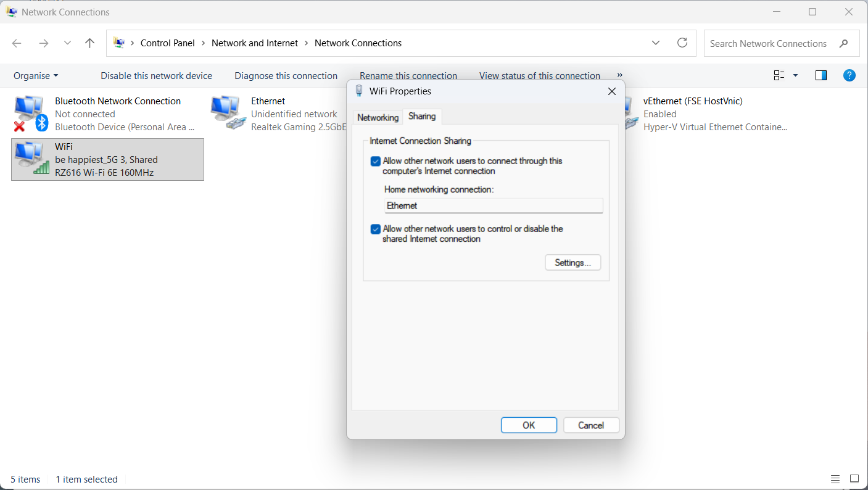Switch to large thumbnails view in status bar
The image size is (868, 490).
coord(854,479)
